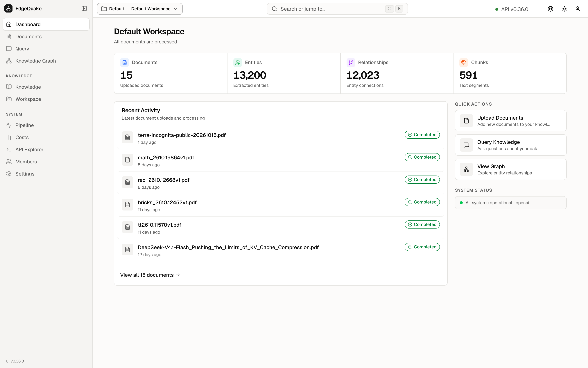This screenshot has height=368, width=588.
Task: Click the orange Chunks tag icon
Action: tap(464, 63)
